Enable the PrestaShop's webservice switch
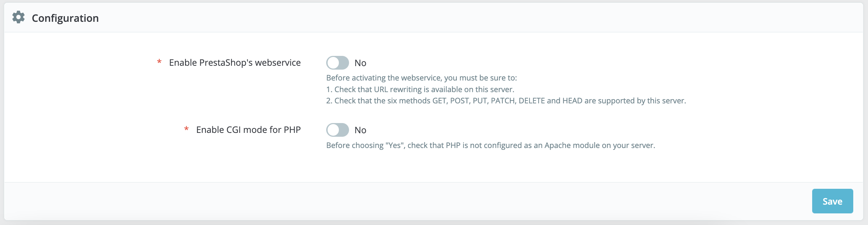 coord(337,63)
